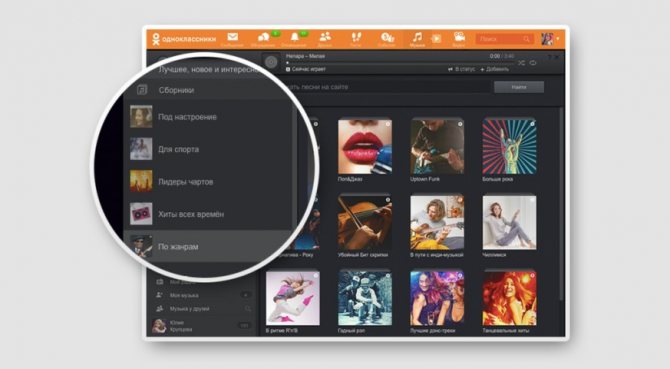
Task: Open the Discussions chat bubbles icon
Action: click(x=263, y=38)
